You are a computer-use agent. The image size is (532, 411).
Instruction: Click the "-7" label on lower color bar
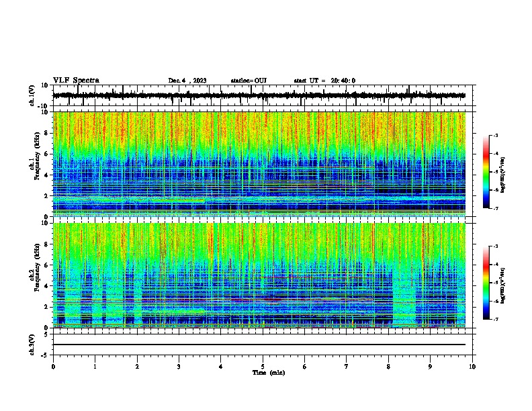click(496, 319)
